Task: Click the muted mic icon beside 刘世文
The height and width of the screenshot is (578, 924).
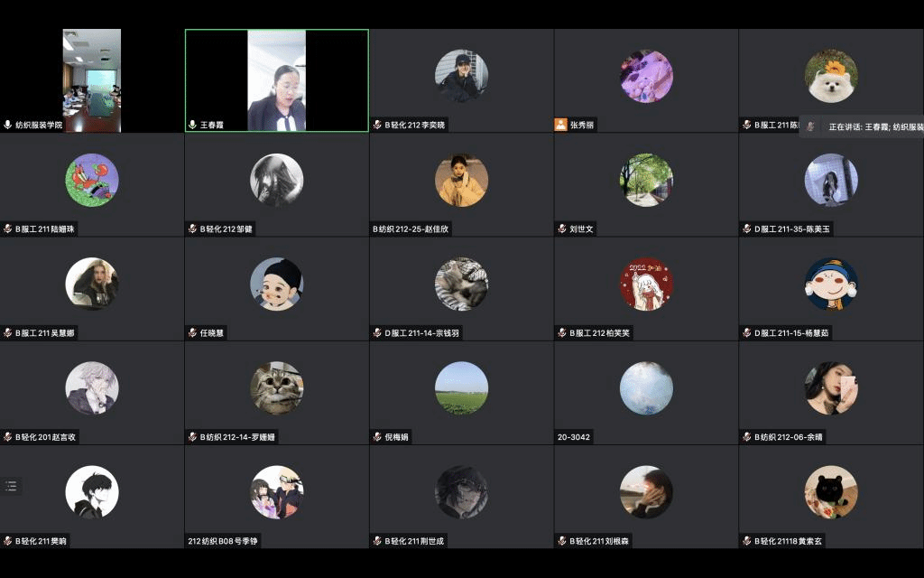Action: pos(561,228)
